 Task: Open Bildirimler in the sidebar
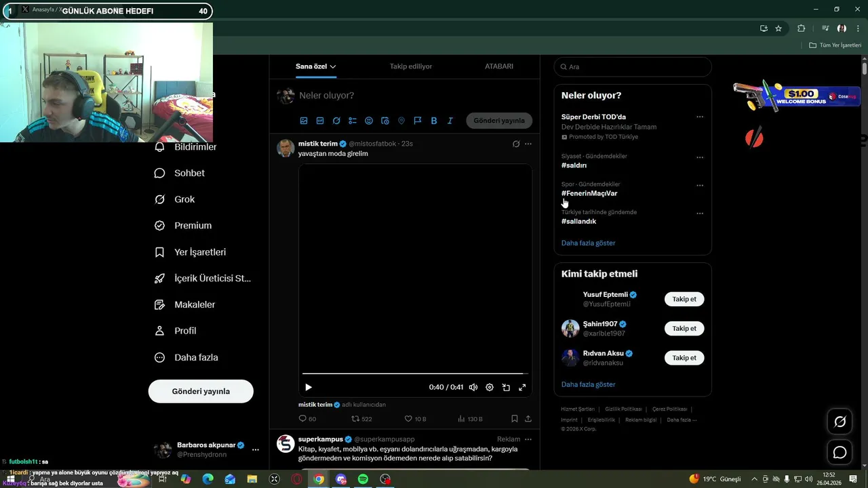pos(186,147)
